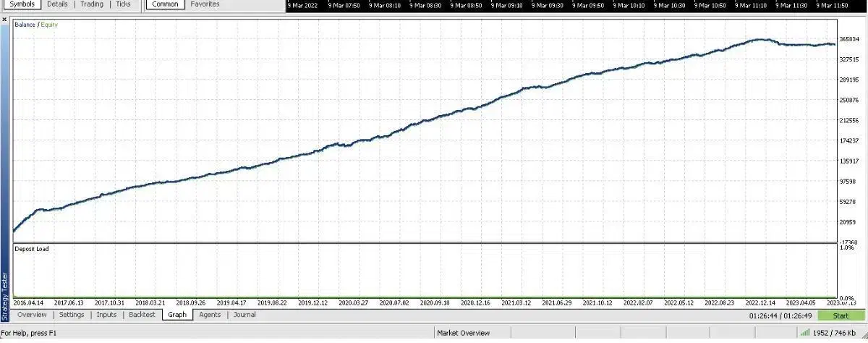Viewport: 868px width, 343px height.
Task: Open the Journal tab
Action: click(244, 315)
